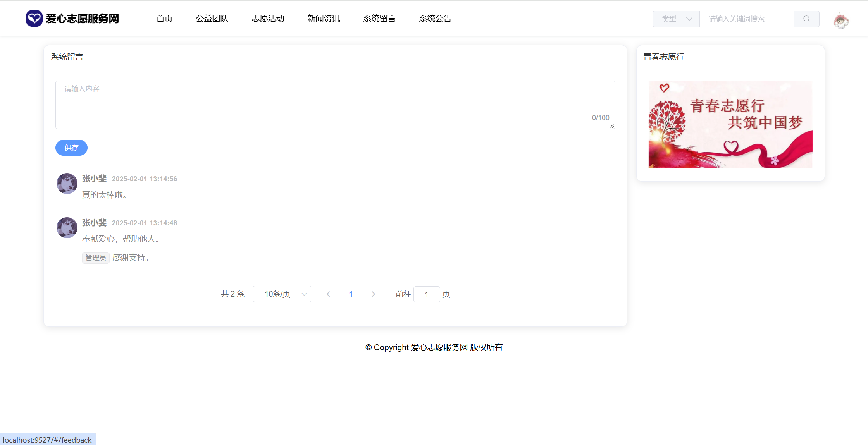Open the 青春志愿行 banner image

tap(730, 124)
